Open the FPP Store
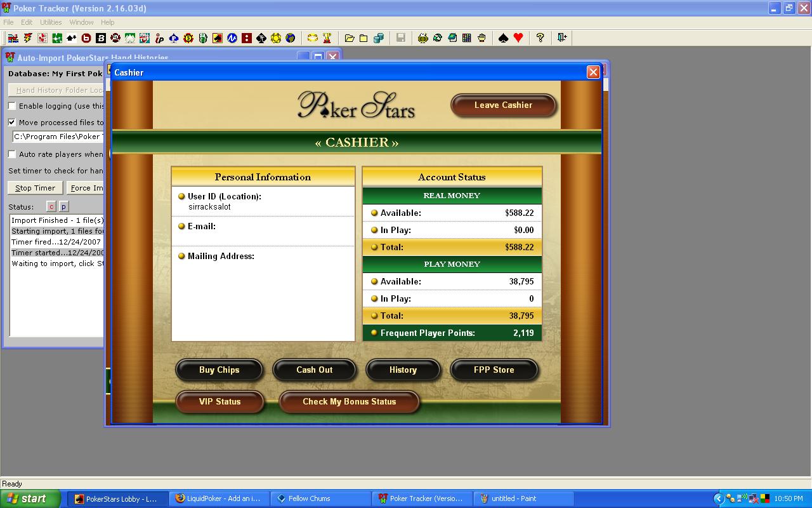Image resolution: width=812 pixels, height=508 pixels. tap(494, 370)
